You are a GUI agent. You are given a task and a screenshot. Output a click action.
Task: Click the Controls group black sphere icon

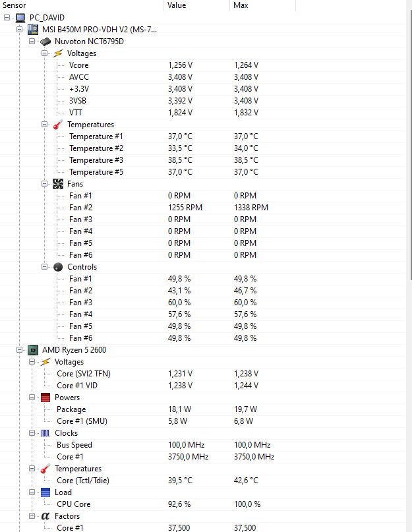(x=58, y=267)
